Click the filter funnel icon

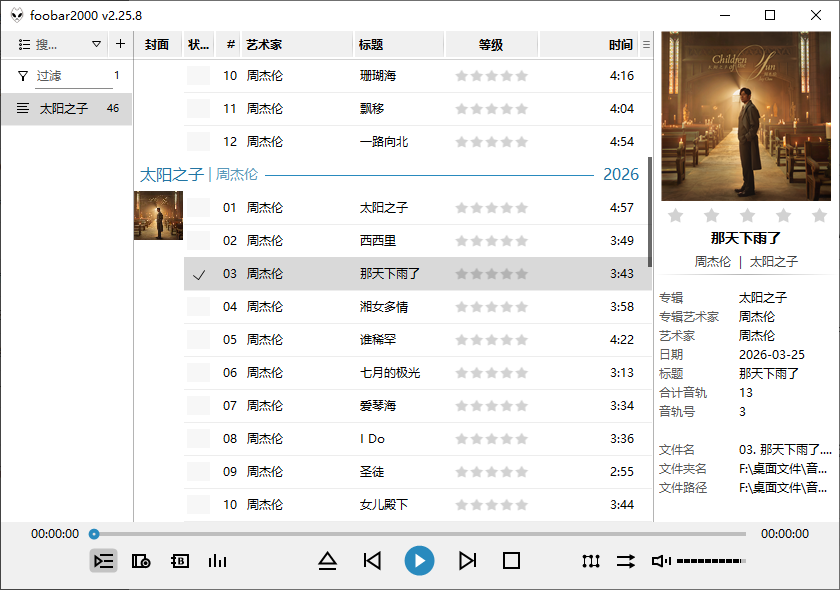(22, 76)
